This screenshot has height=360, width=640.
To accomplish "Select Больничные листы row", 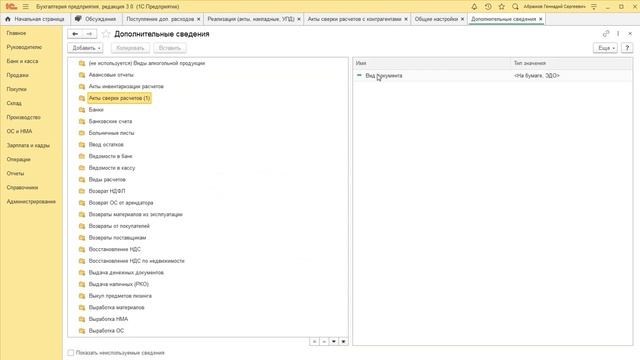I will pyautogui.click(x=111, y=133).
